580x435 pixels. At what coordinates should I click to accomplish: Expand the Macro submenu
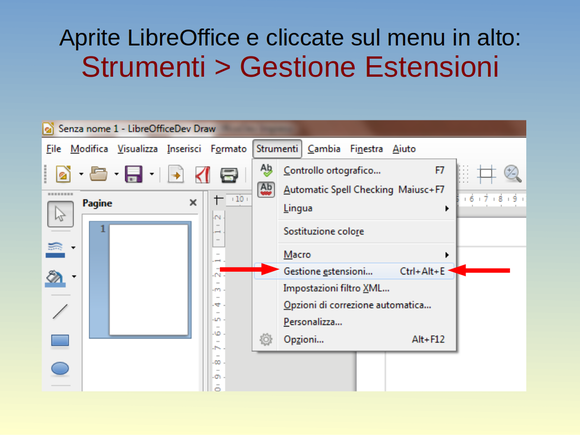[x=354, y=254]
